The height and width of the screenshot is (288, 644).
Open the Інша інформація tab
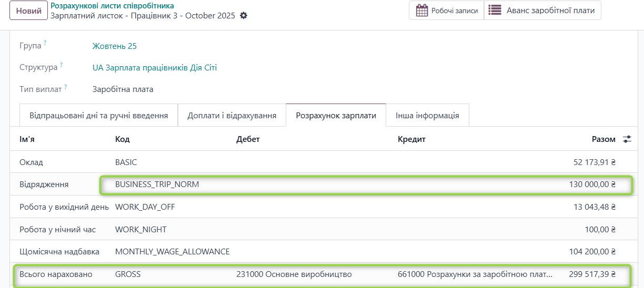tap(427, 116)
